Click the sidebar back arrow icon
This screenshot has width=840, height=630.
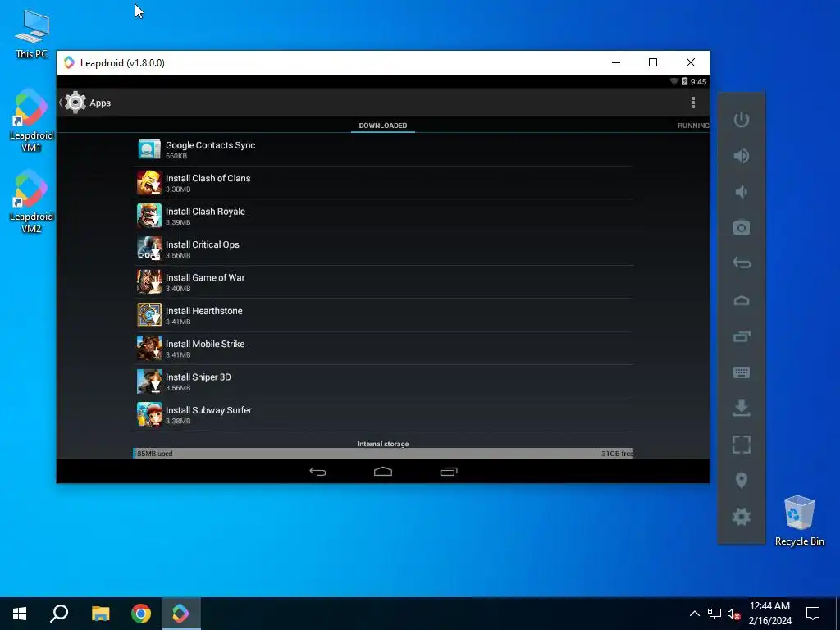pyautogui.click(x=742, y=263)
